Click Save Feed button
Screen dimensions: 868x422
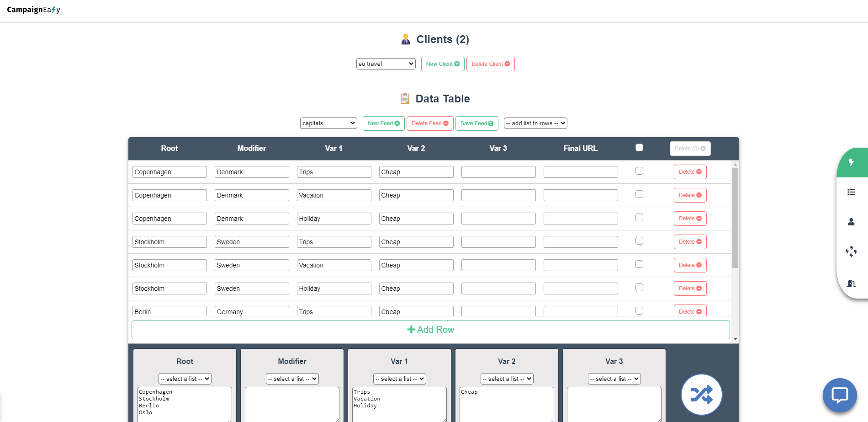tap(476, 123)
